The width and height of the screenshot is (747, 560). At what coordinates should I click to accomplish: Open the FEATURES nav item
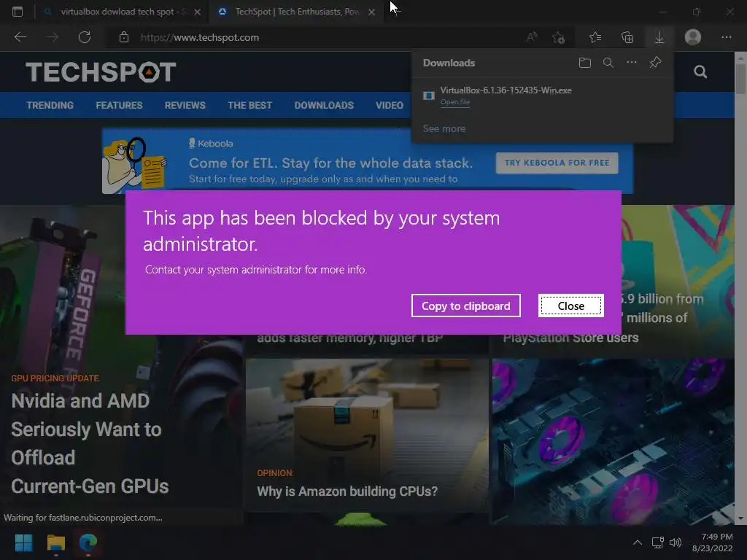[119, 105]
